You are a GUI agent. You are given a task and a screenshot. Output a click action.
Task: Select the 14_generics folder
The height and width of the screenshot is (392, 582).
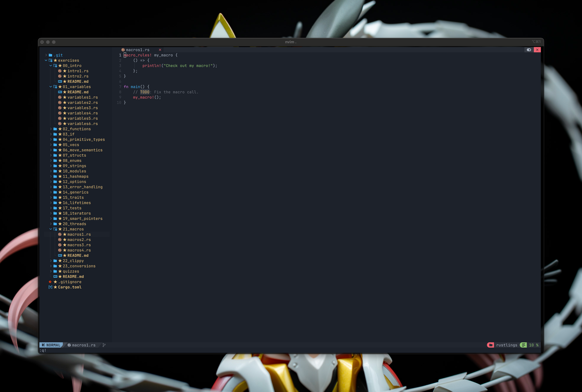(x=76, y=192)
